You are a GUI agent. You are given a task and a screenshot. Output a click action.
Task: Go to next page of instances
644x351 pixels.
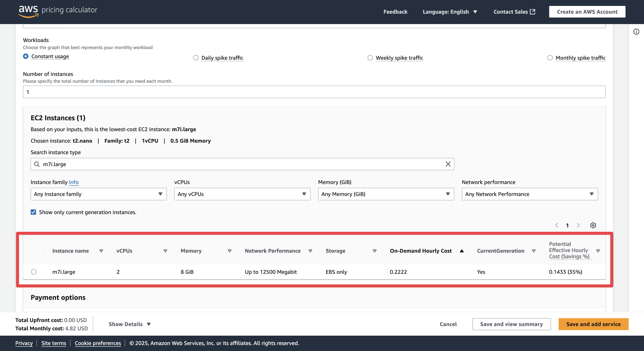click(578, 225)
